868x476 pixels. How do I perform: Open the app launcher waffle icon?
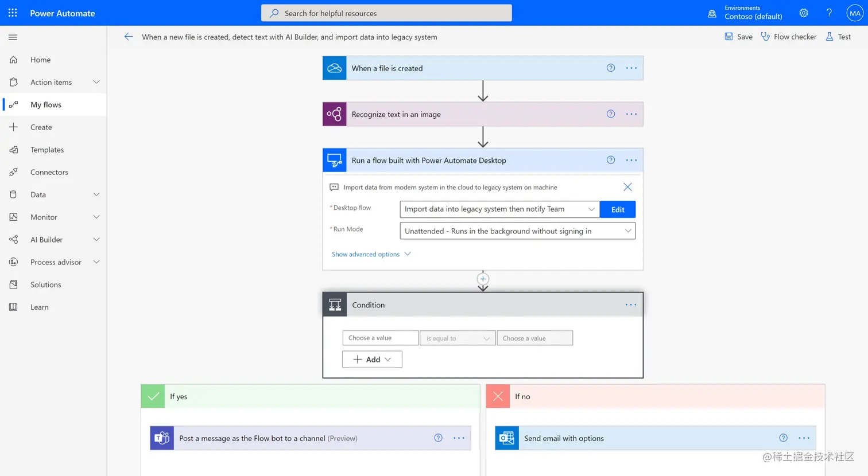click(x=13, y=13)
